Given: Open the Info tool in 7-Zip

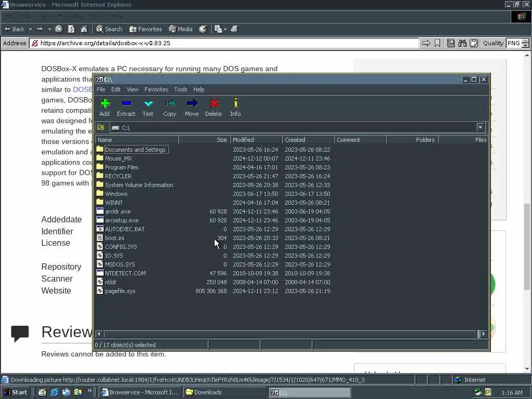Looking at the screenshot, I should click(x=235, y=107).
